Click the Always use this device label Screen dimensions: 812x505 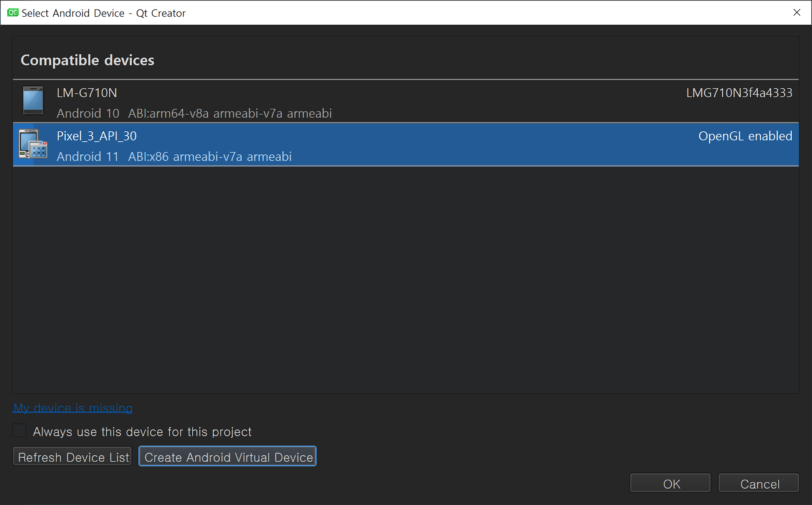pyautogui.click(x=142, y=432)
